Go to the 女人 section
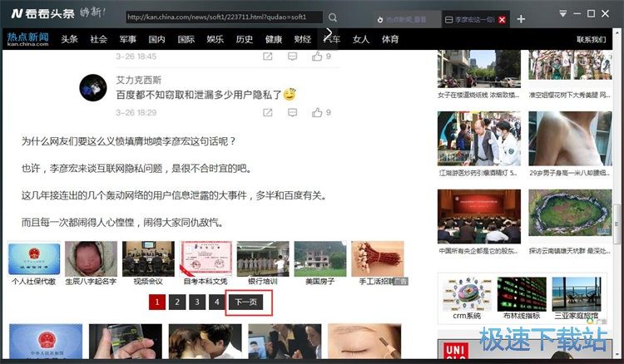Viewport: 624px width, 364px height. click(361, 39)
